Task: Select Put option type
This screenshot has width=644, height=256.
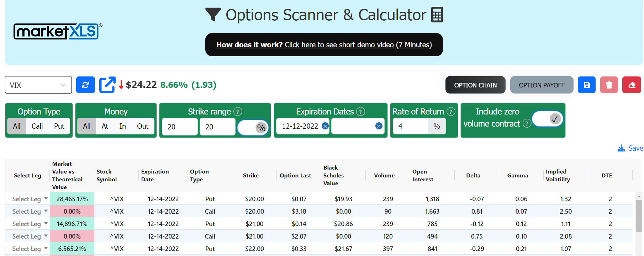Action: coord(59,126)
